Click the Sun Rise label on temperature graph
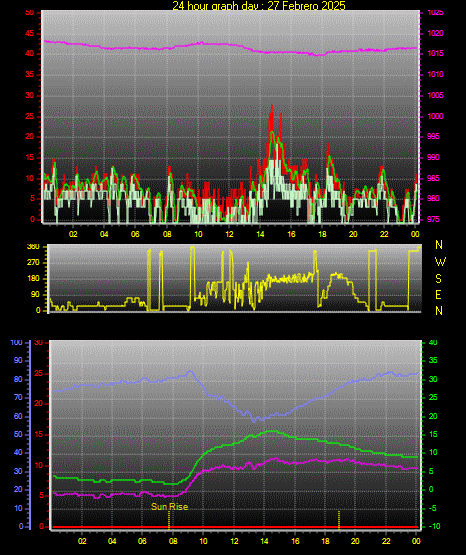Screen dimensions: 466x555 point(169,507)
